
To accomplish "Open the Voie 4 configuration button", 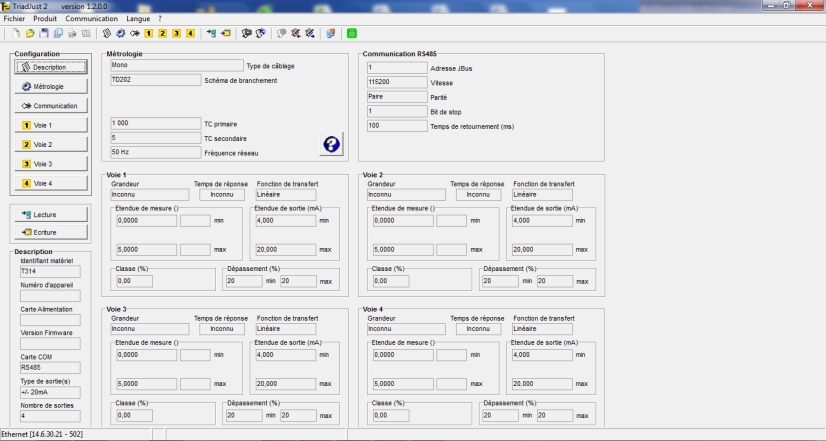I will 51,183.
